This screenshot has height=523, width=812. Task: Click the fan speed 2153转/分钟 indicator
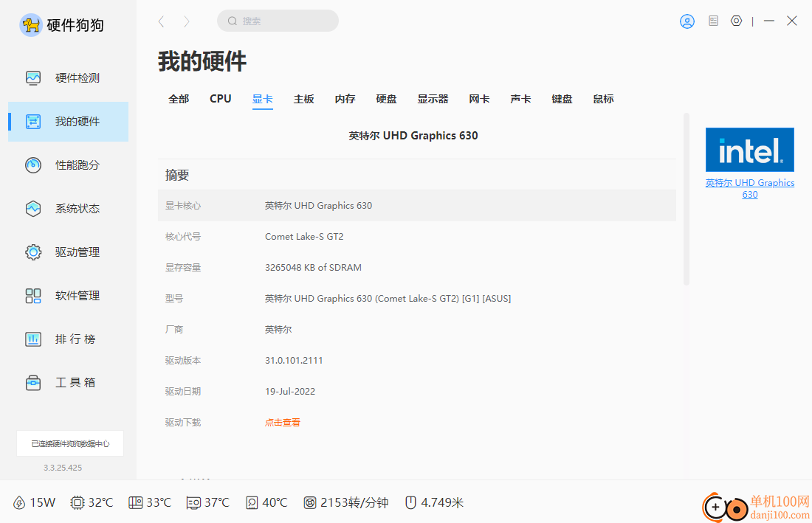(x=346, y=503)
